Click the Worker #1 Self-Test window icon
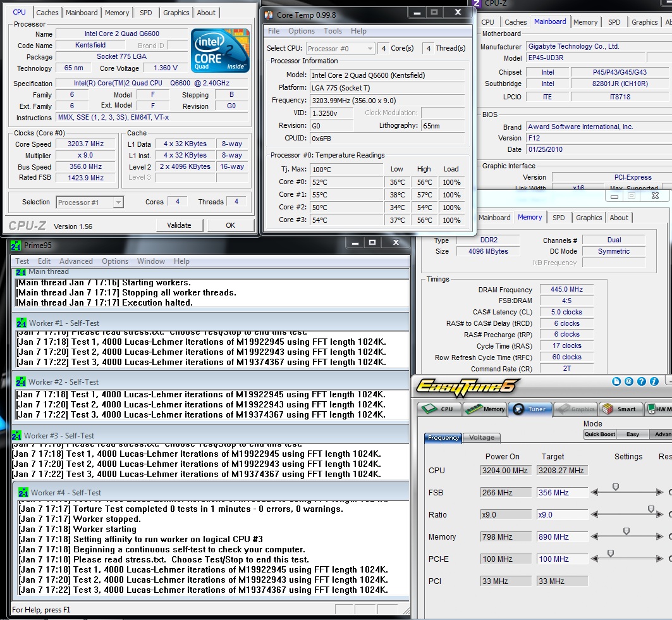Image resolution: width=672 pixels, height=620 pixels. 20,321
